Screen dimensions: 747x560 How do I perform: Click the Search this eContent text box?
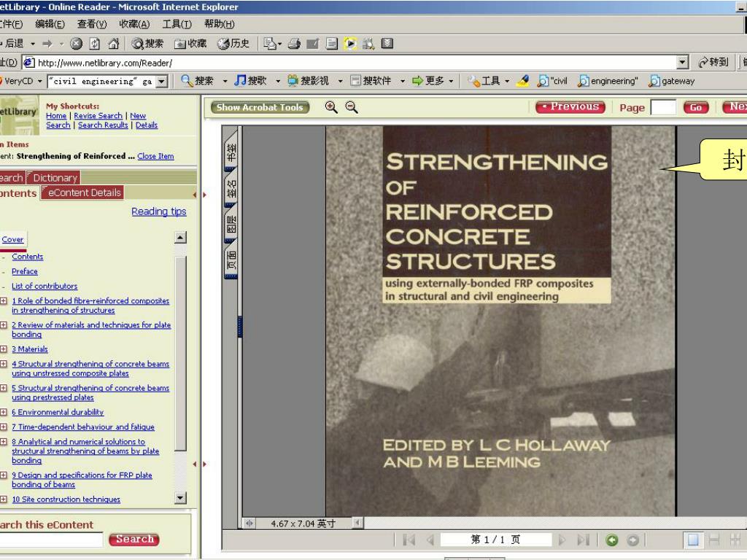pos(51,540)
